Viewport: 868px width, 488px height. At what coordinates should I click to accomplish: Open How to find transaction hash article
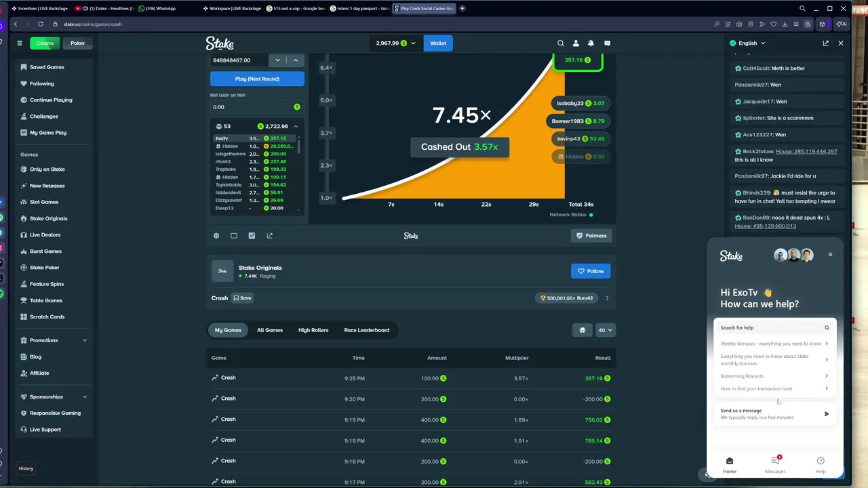coord(774,389)
